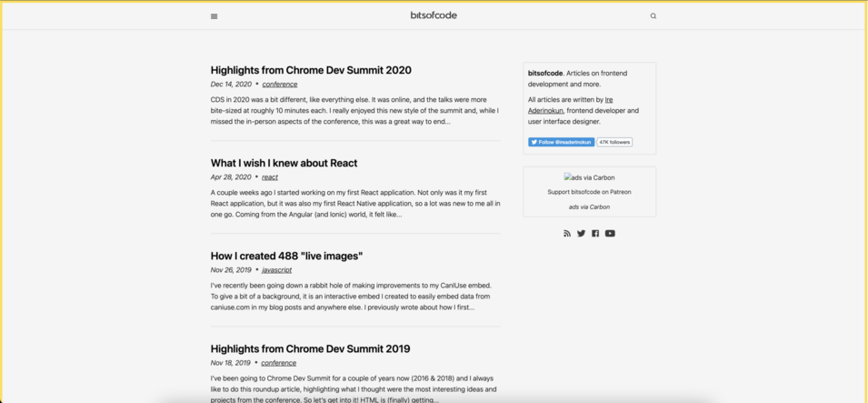Viewport: 868px width, 403px height.
Task: Click the 47K followers count badge
Action: (614, 142)
